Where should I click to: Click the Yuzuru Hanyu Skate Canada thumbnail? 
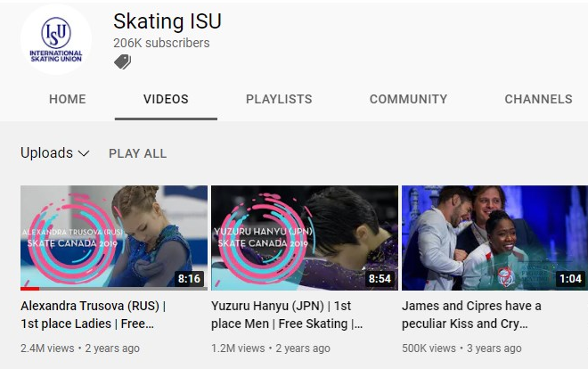(x=305, y=238)
